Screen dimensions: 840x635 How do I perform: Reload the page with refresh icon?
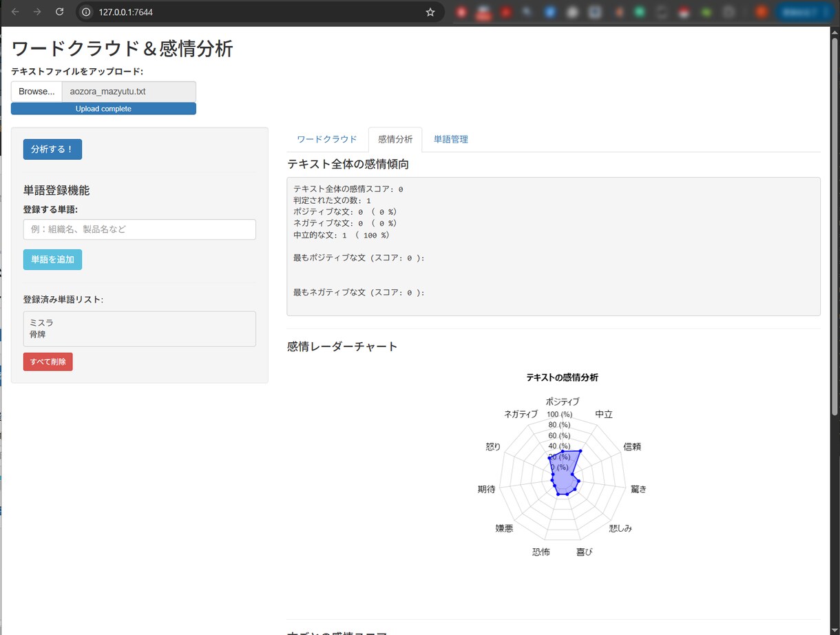59,12
